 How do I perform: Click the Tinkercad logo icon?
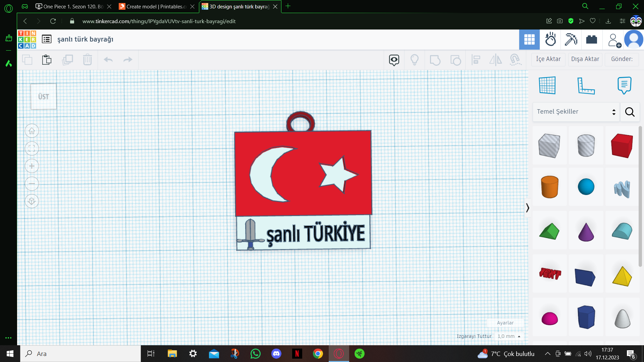pos(27,40)
